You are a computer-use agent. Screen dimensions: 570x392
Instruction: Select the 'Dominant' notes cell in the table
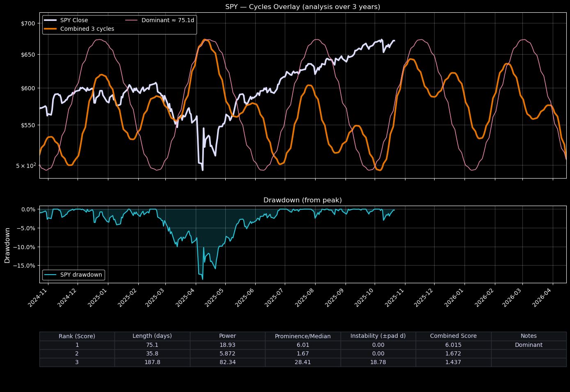pyautogui.click(x=529, y=345)
